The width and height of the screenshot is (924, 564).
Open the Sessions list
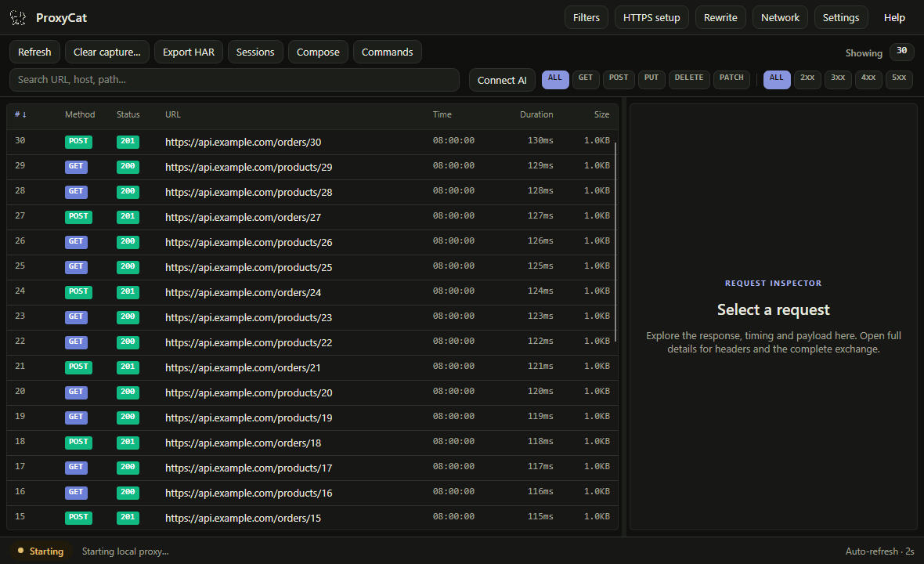coord(255,52)
